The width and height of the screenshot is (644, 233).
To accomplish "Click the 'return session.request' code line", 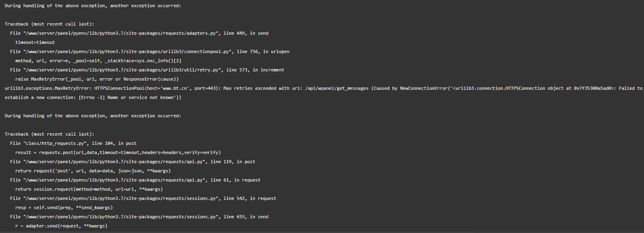I will click(x=89, y=189).
